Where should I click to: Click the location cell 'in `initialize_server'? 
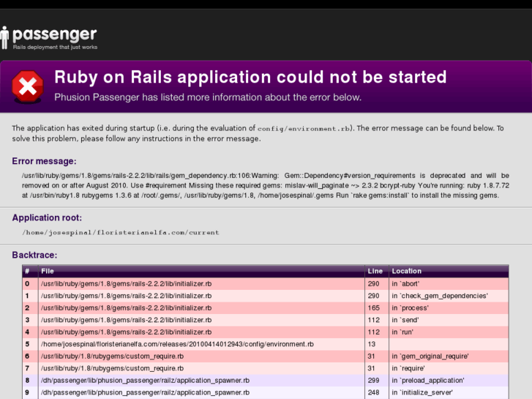422,392
